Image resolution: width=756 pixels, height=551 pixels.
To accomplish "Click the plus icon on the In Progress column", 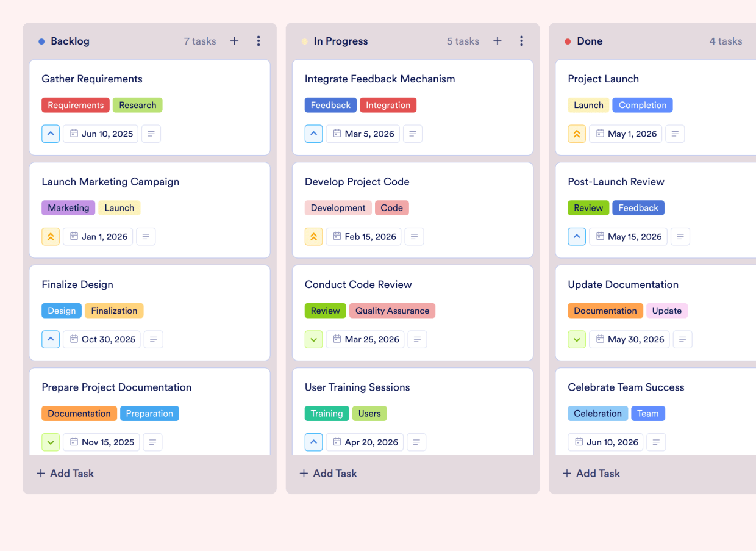I will coord(497,41).
